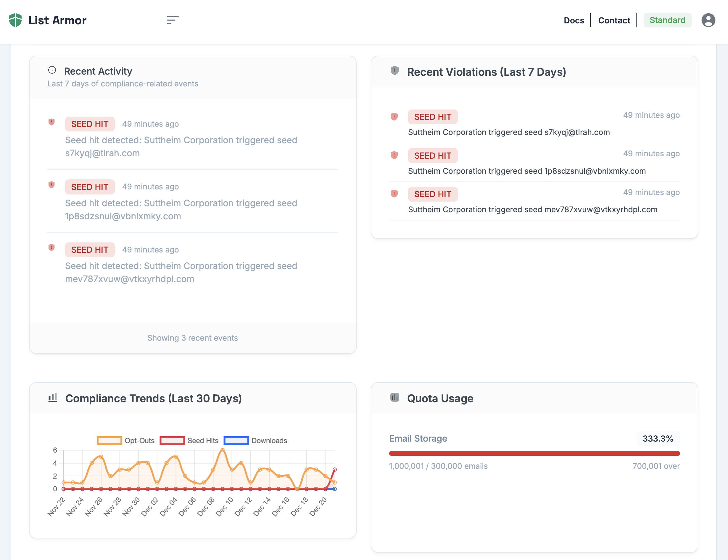The width and height of the screenshot is (728, 560).
Task: Toggle the sidebar hamburger menu icon
Action: 173,20
